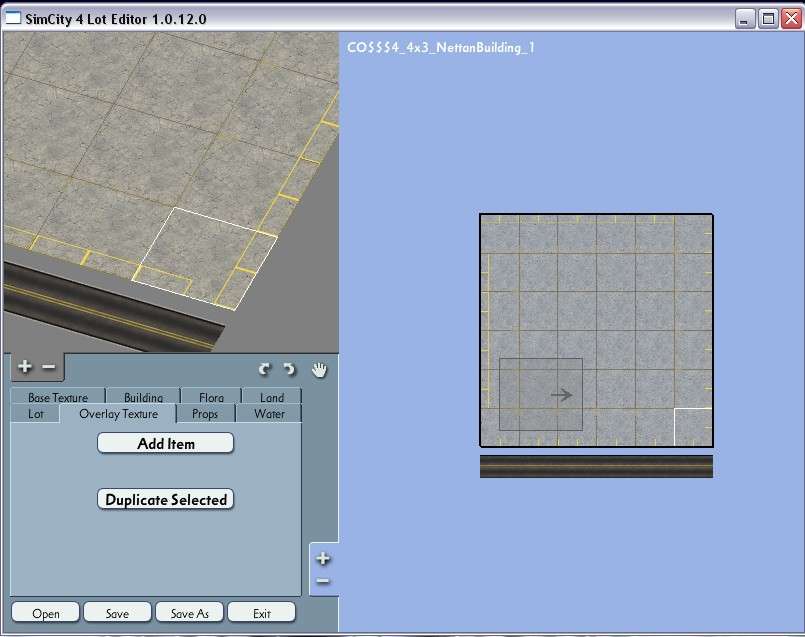Minimize the Lot Editor window

click(x=745, y=20)
